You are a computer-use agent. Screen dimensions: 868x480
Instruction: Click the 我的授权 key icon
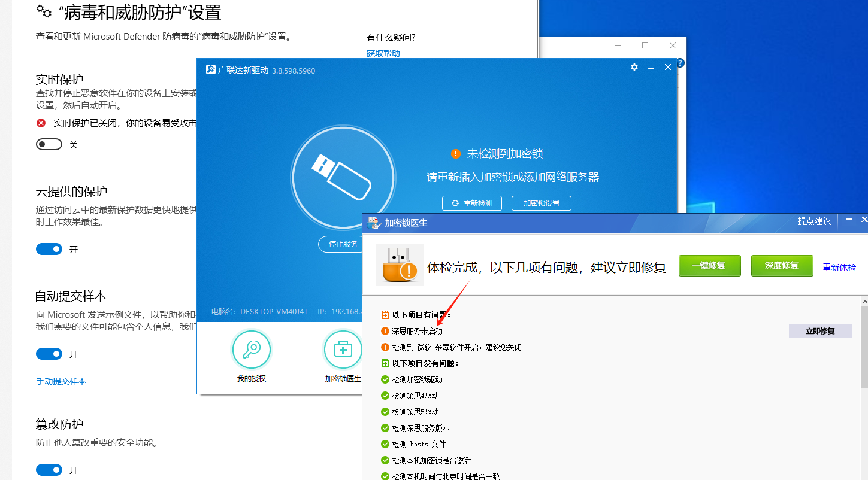pyautogui.click(x=251, y=350)
